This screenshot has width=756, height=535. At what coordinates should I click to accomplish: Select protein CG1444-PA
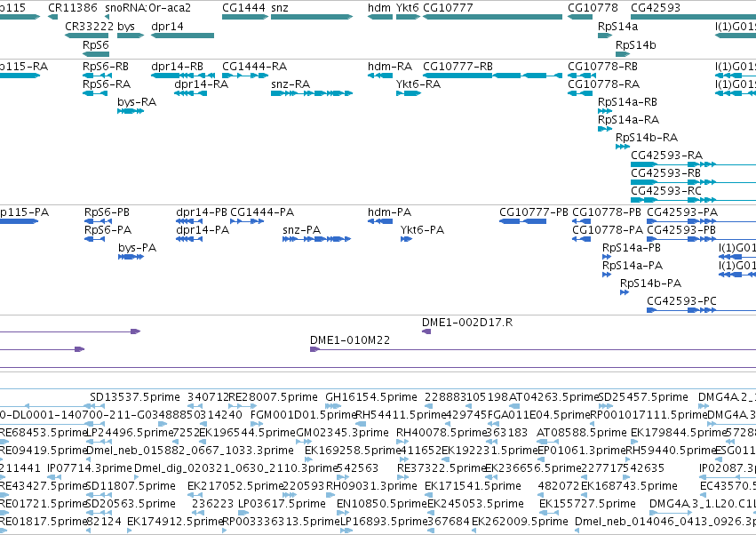click(x=247, y=221)
